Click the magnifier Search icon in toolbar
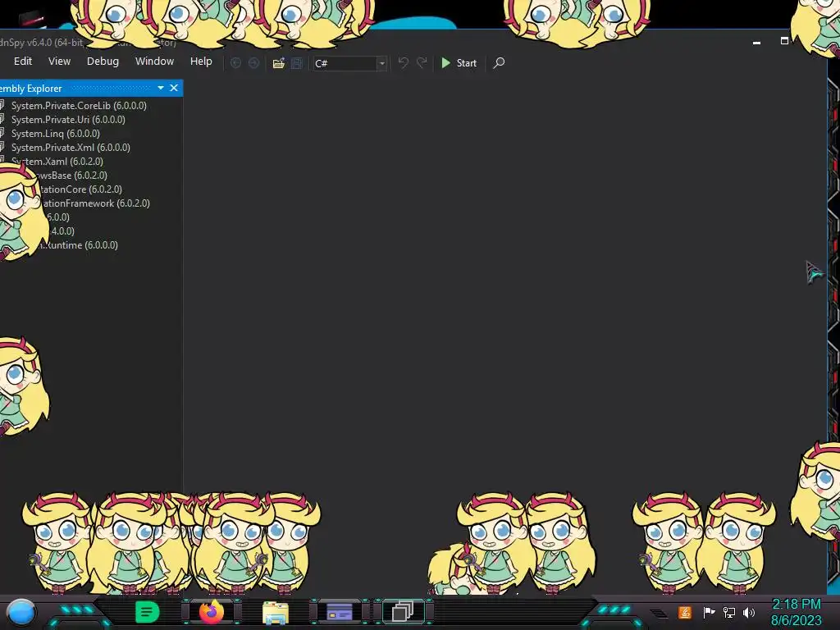Screen dimensions: 840x630 tap(499, 63)
